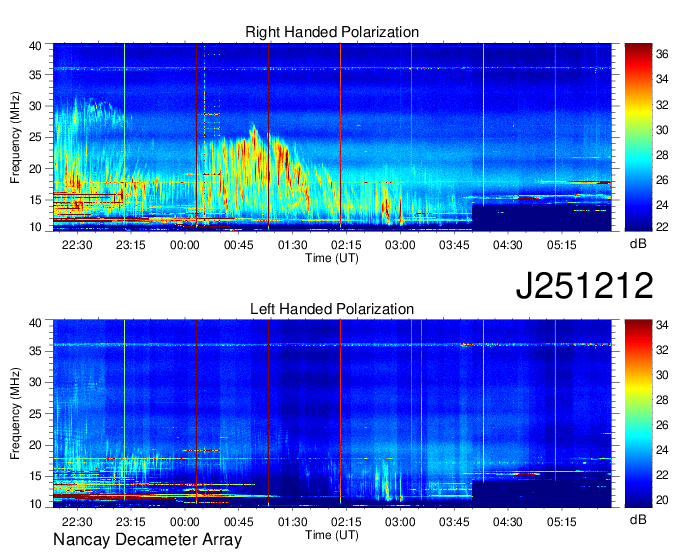Image resolution: width=680 pixels, height=552 pixels.
Task: Select the 05:15 time tick on the lower plot
Action: [x=562, y=521]
